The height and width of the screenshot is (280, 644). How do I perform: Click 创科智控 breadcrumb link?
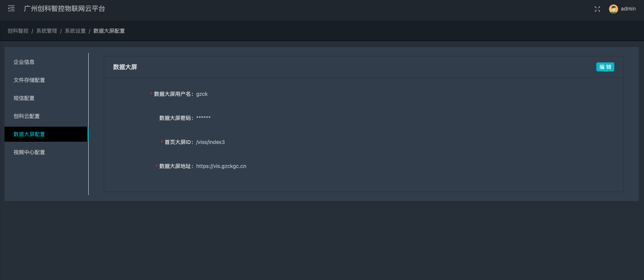click(x=18, y=31)
